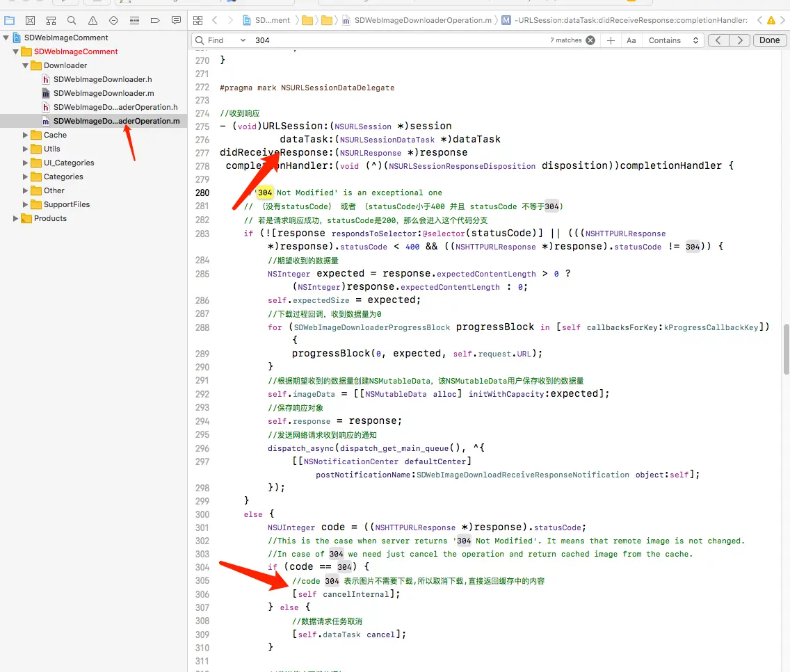Click 'self.response = response;' line
Image resolution: width=790 pixels, height=672 pixels.
334,421
